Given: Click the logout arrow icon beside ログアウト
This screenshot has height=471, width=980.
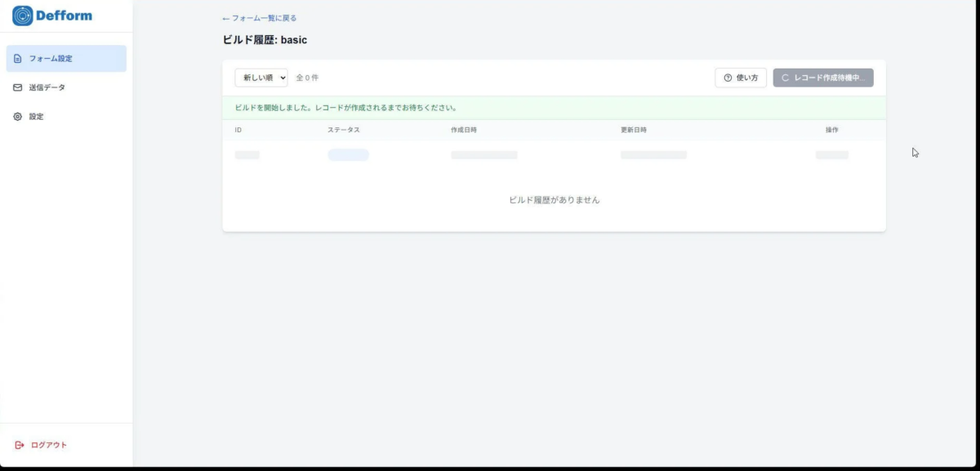Looking at the screenshot, I should point(19,445).
